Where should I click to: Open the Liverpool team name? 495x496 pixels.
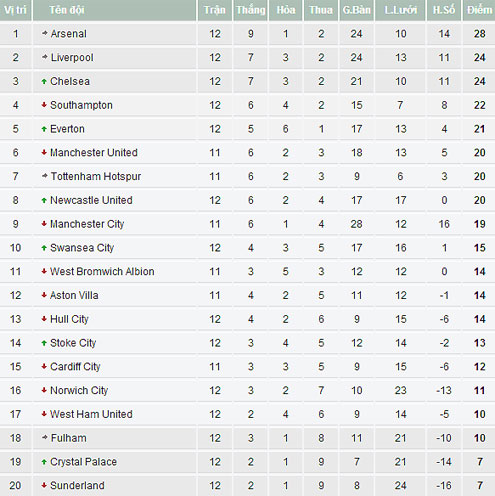[72, 57]
